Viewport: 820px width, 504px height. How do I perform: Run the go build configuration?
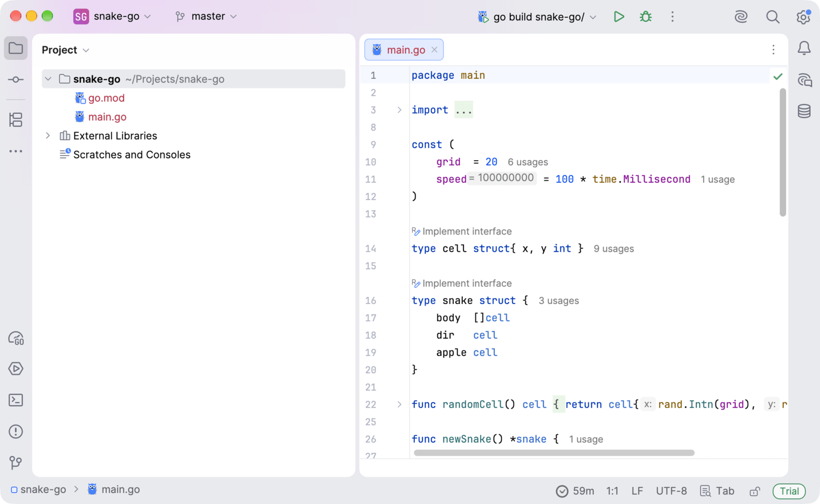tap(619, 17)
